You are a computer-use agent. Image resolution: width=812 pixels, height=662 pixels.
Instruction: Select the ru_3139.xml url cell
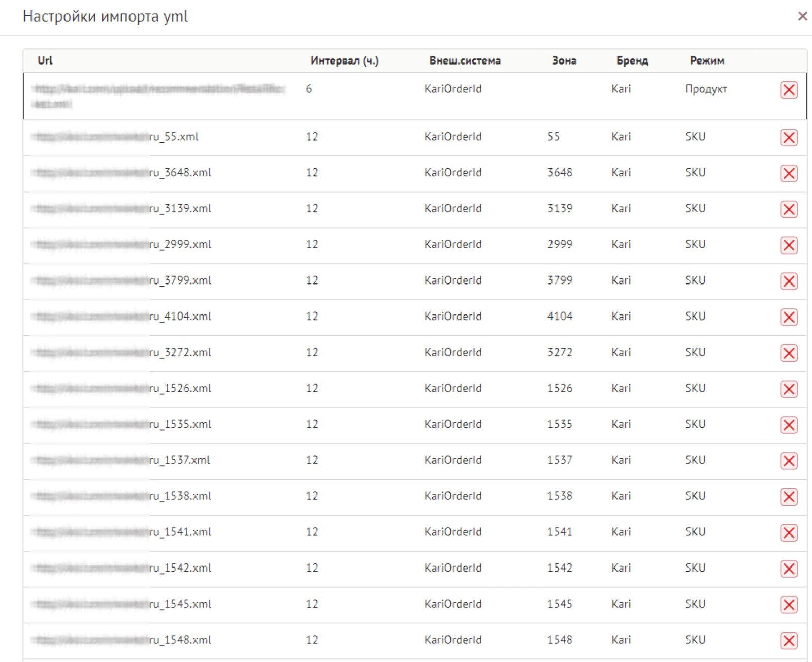coord(122,209)
